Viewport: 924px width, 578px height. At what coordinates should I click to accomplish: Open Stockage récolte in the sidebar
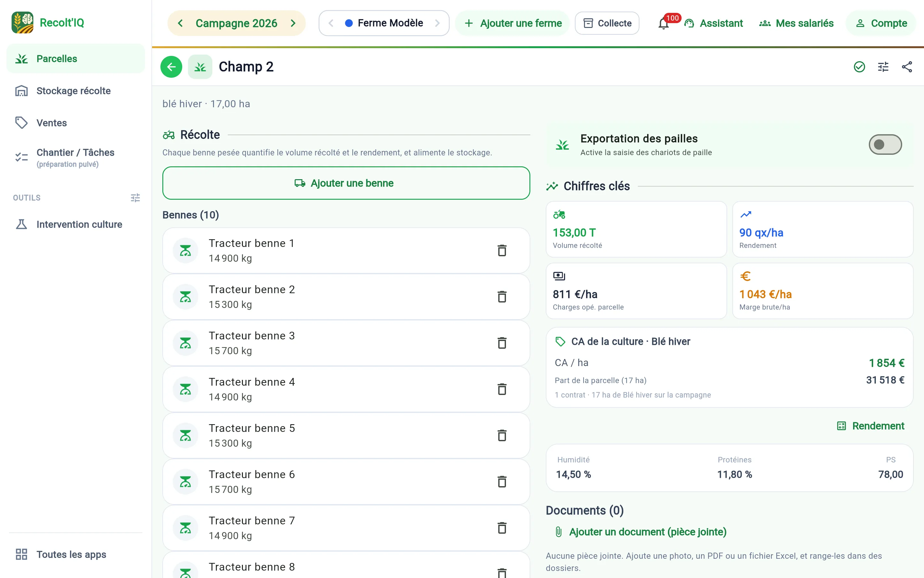(x=76, y=91)
